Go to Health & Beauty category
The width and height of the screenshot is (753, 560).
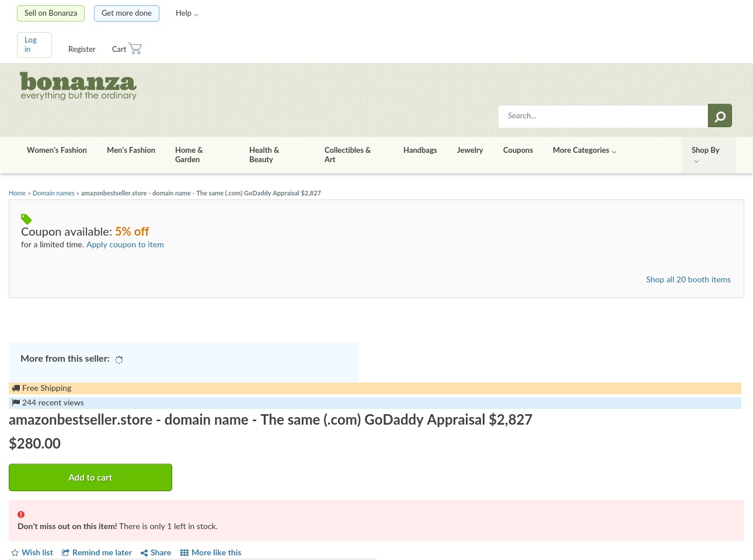coord(264,155)
